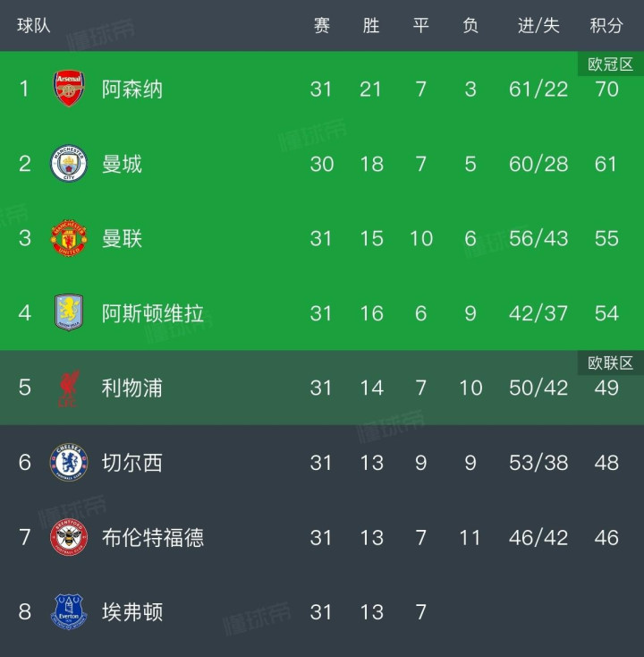Click the Arsenal club crest
This screenshot has width=644, height=657.
click(69, 89)
